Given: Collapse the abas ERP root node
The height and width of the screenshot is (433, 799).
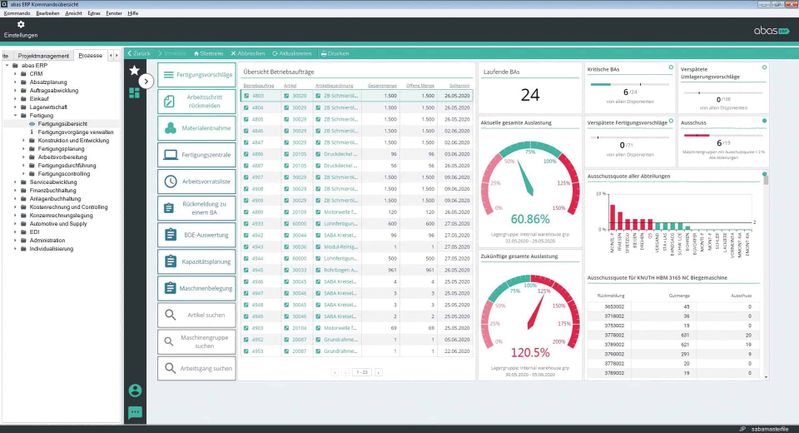Looking at the screenshot, I should coord(7,65).
